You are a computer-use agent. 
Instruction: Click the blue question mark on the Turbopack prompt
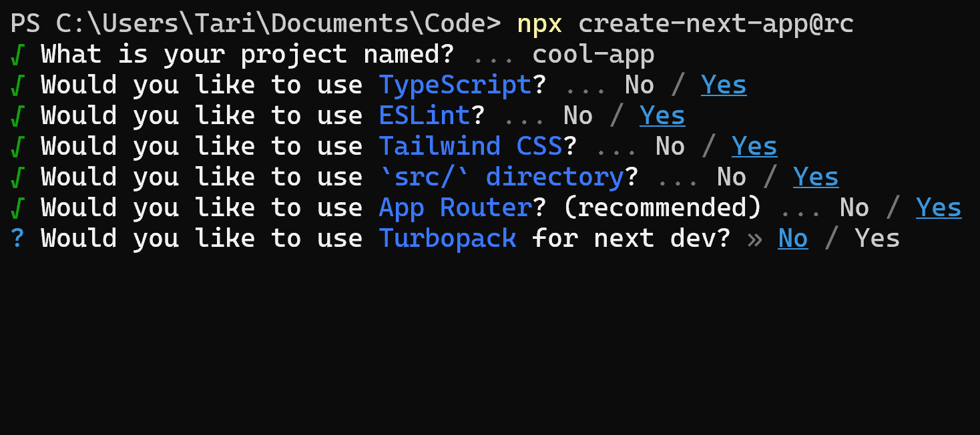pyautogui.click(x=18, y=238)
